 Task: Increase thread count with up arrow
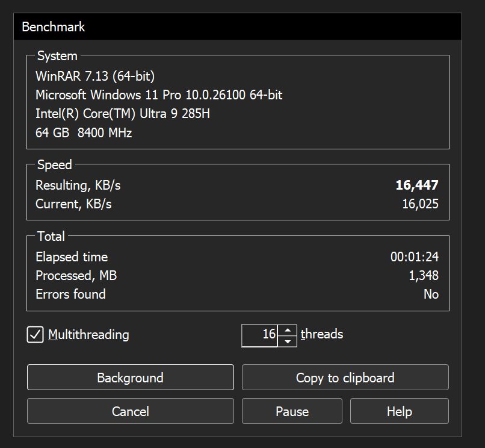(288, 329)
